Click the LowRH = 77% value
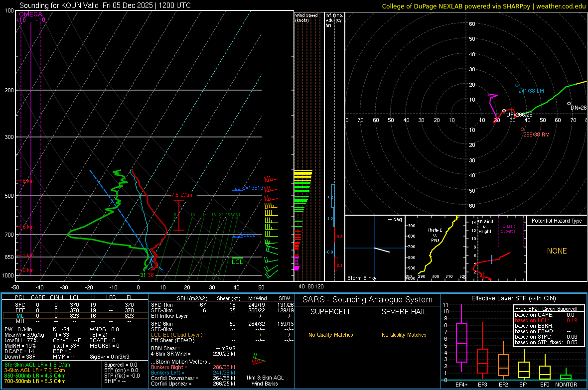Image resolution: width=588 pixels, height=390 pixels. (20, 341)
